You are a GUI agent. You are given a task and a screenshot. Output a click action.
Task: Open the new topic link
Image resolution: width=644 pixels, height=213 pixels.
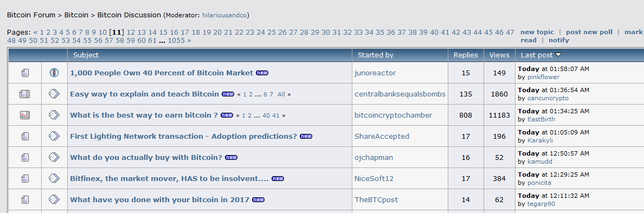click(x=537, y=32)
